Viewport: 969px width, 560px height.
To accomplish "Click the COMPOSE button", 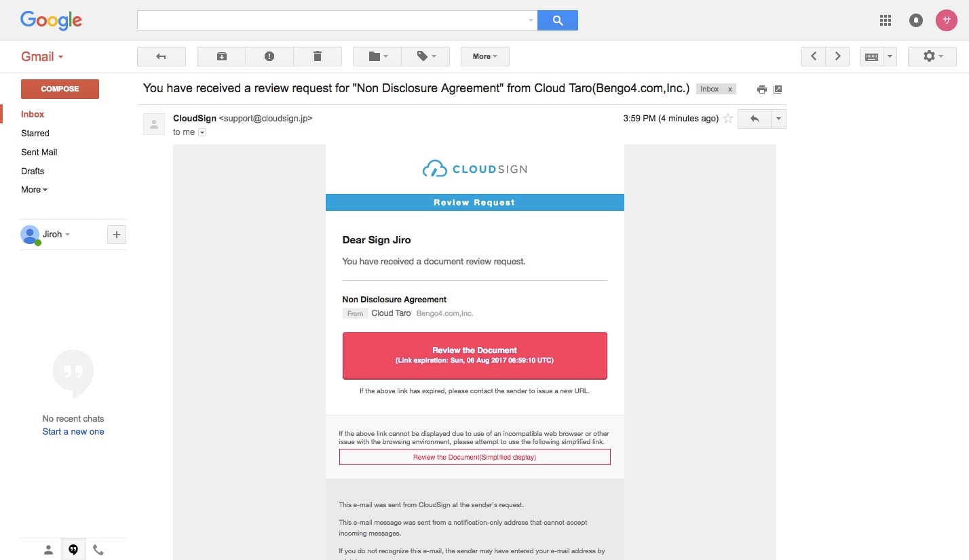I will (x=60, y=89).
